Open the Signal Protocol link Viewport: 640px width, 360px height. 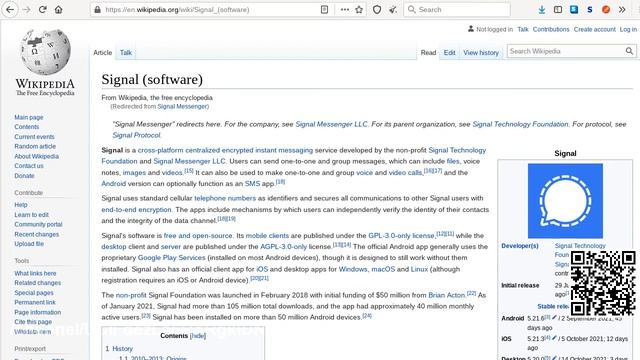pyautogui.click(x=136, y=135)
